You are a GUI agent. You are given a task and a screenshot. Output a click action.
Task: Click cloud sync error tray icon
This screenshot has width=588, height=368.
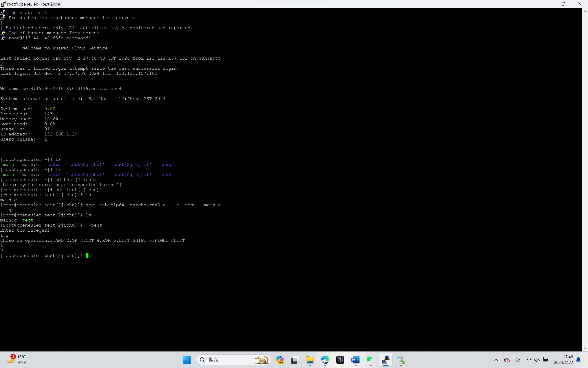tap(507, 360)
